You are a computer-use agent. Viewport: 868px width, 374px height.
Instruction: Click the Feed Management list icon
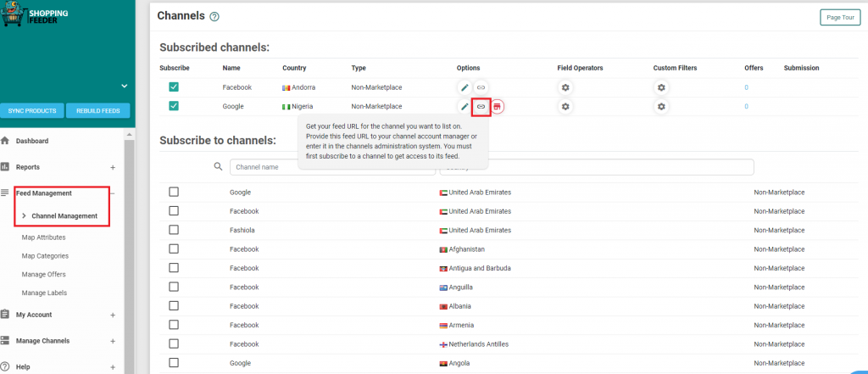coord(5,193)
